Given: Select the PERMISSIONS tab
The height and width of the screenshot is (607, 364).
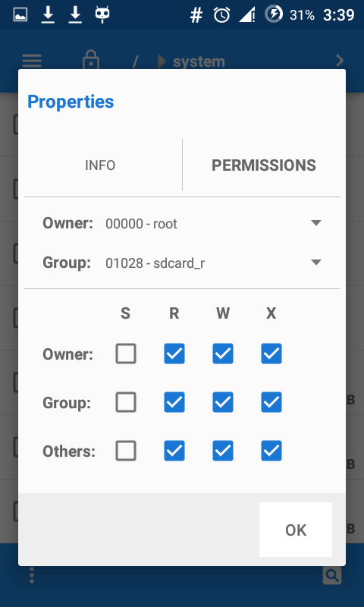Looking at the screenshot, I should point(264,165).
